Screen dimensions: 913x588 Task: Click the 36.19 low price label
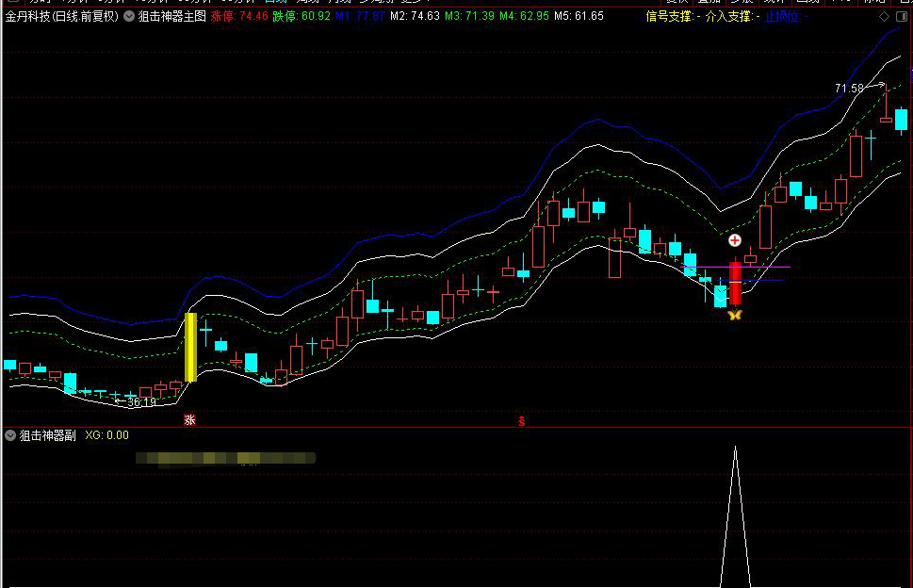click(x=141, y=401)
